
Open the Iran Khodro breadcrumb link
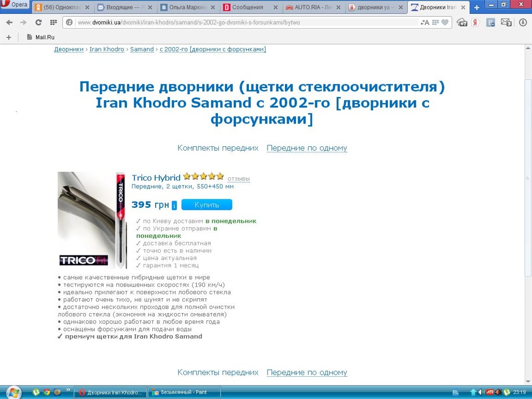coord(107,49)
